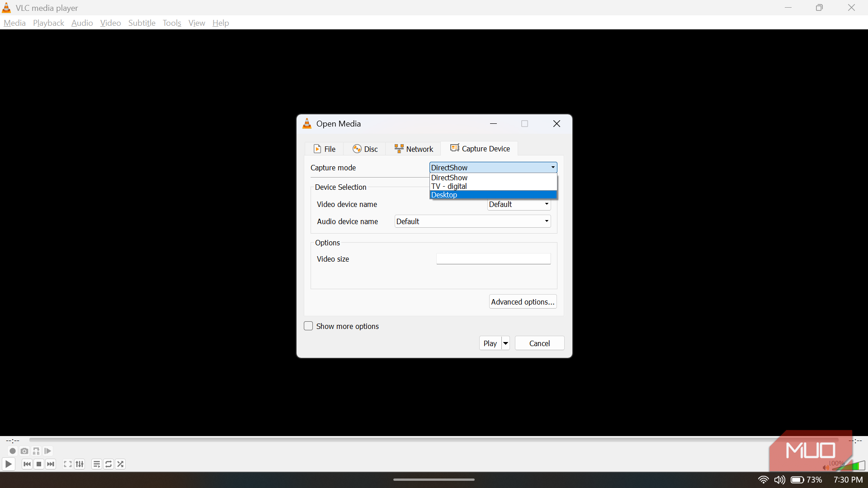Select Desktop in Capture mode list
The height and width of the screenshot is (488, 868).
(x=493, y=195)
